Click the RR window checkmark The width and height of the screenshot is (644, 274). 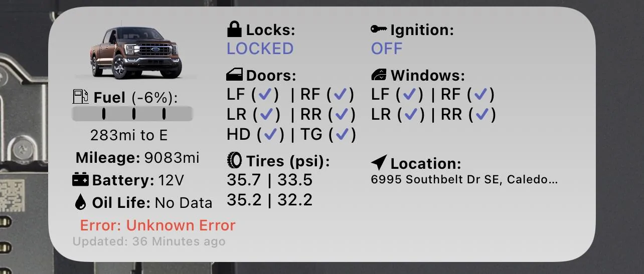(x=482, y=115)
